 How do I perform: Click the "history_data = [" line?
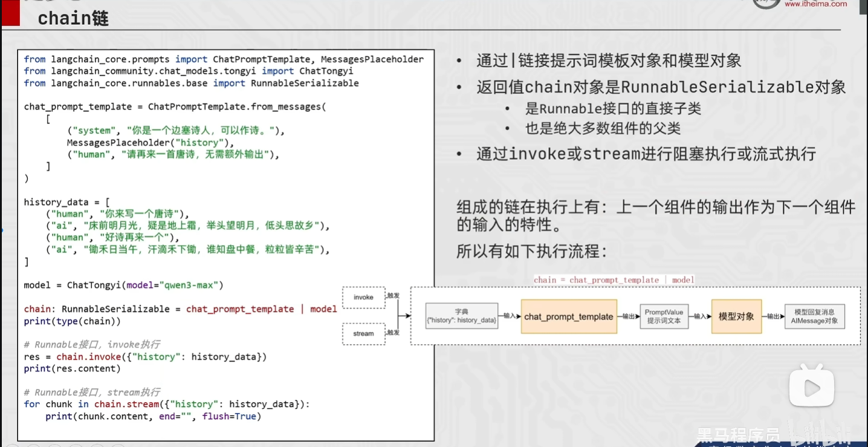[67, 202]
